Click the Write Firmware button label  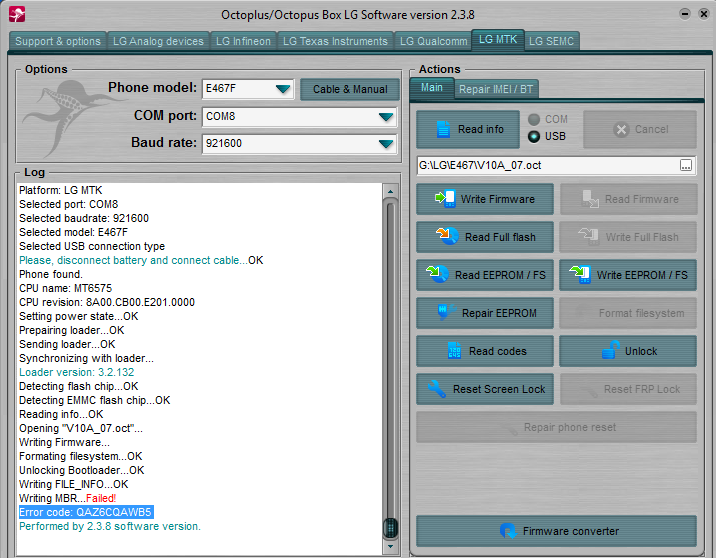click(498, 199)
